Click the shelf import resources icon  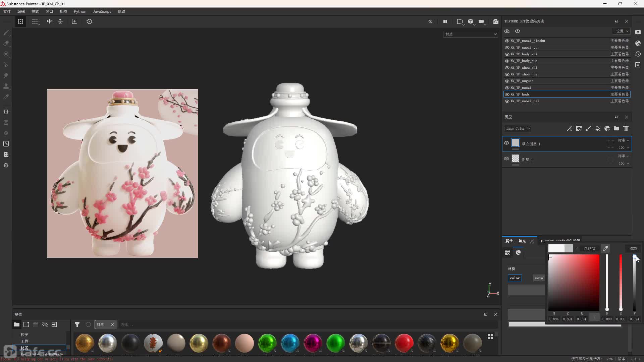coord(54,324)
